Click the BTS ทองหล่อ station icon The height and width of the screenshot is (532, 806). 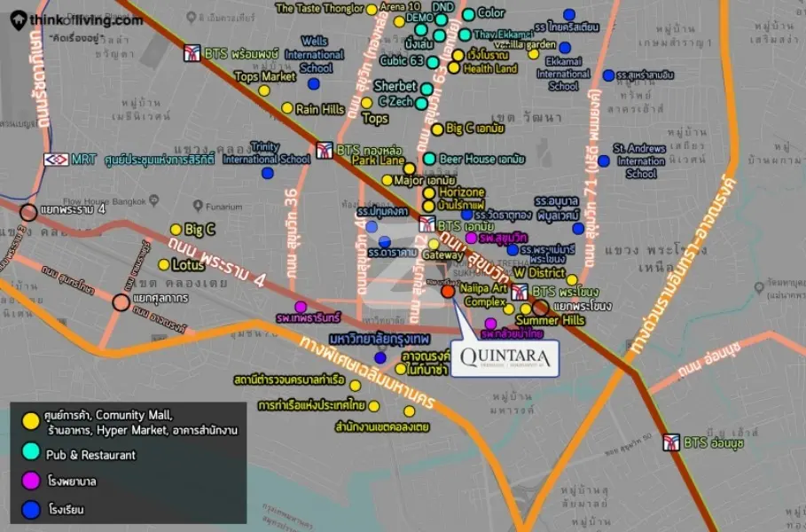tap(325, 150)
